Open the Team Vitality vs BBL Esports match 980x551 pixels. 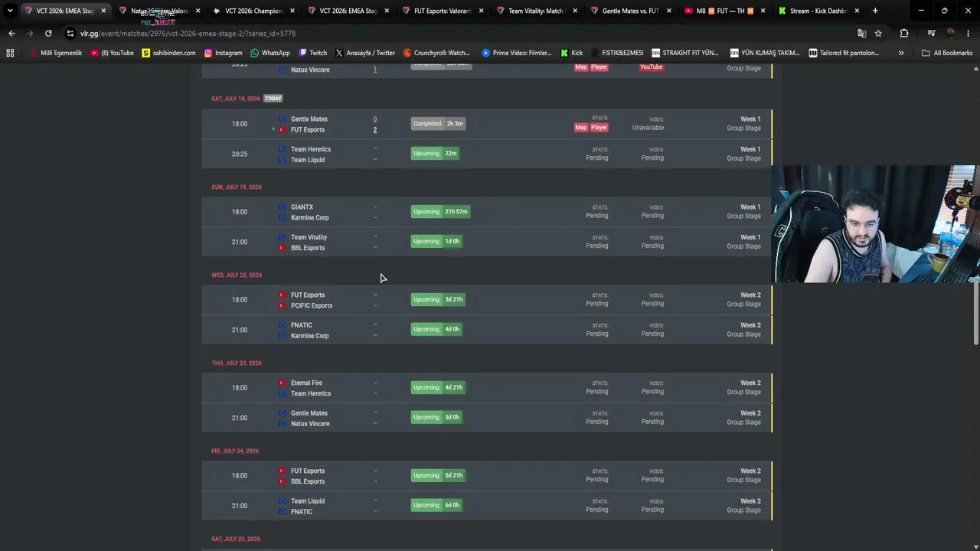coord(487,242)
